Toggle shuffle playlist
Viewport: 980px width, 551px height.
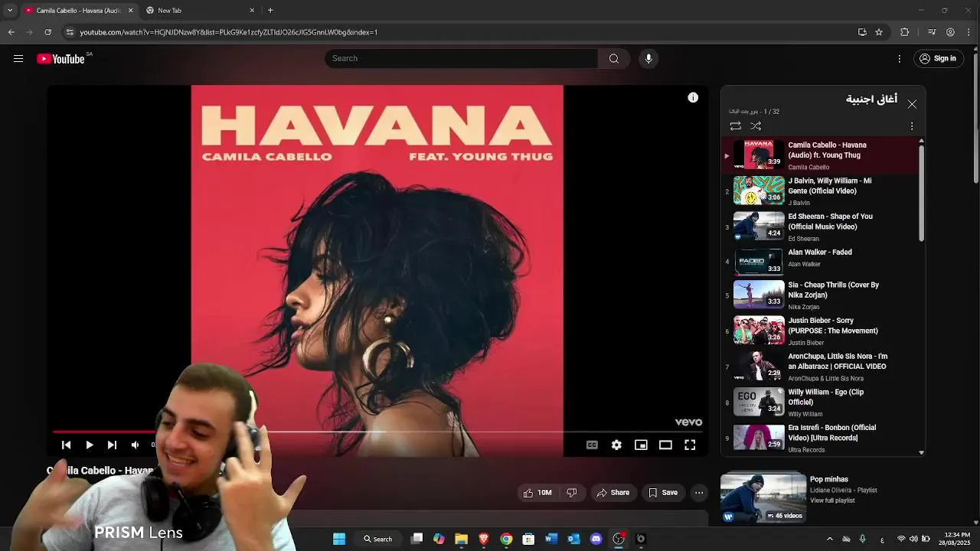tap(756, 126)
